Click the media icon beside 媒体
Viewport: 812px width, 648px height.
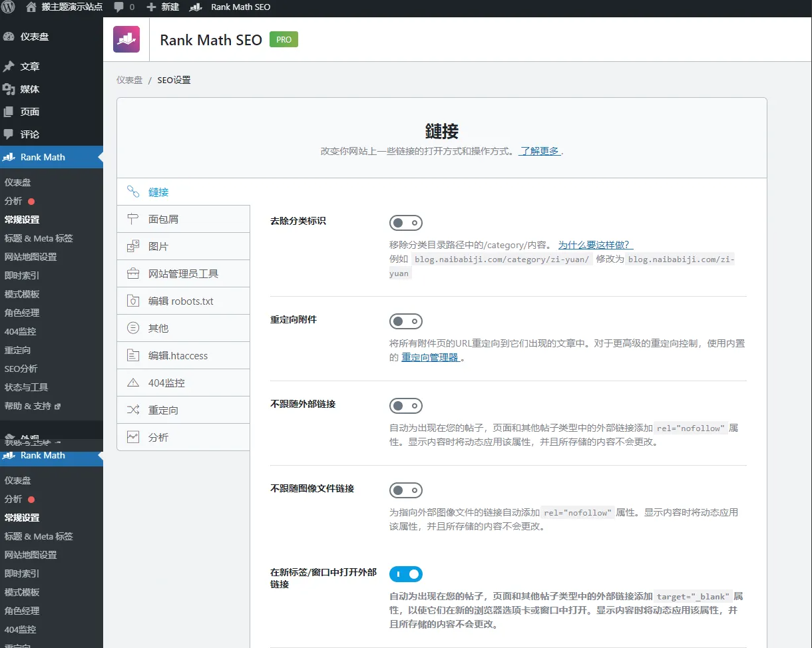coord(9,89)
